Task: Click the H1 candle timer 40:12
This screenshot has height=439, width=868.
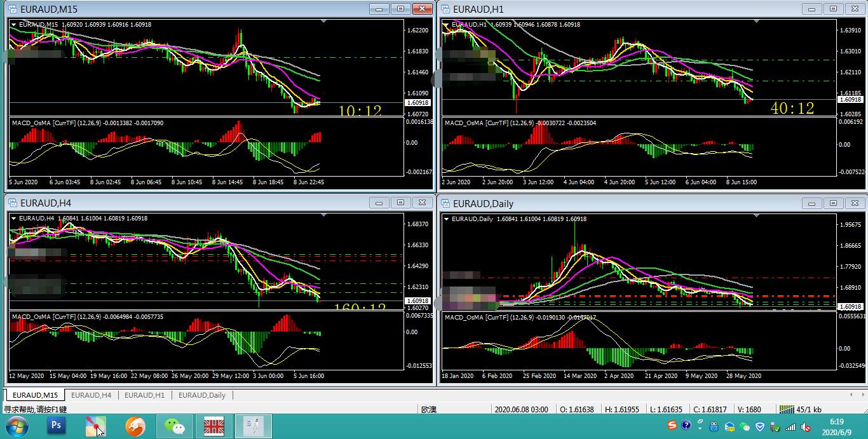Action: tap(792, 109)
